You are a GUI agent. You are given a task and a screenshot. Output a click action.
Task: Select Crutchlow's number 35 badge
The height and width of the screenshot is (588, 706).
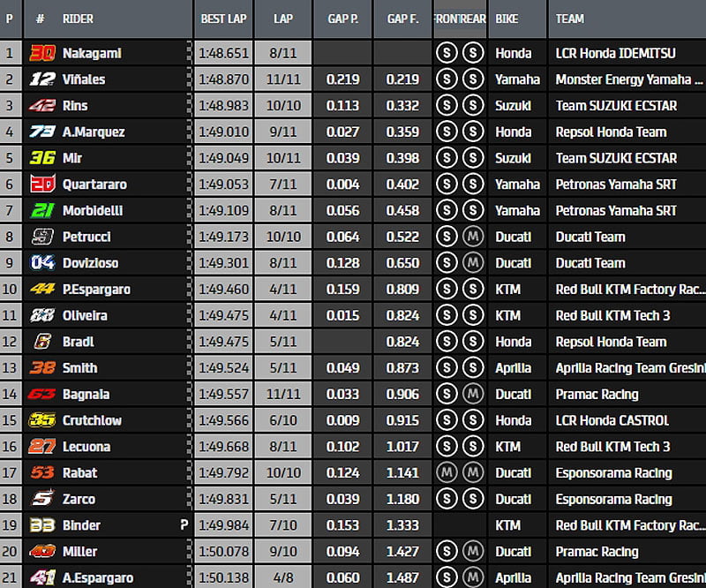(x=41, y=420)
